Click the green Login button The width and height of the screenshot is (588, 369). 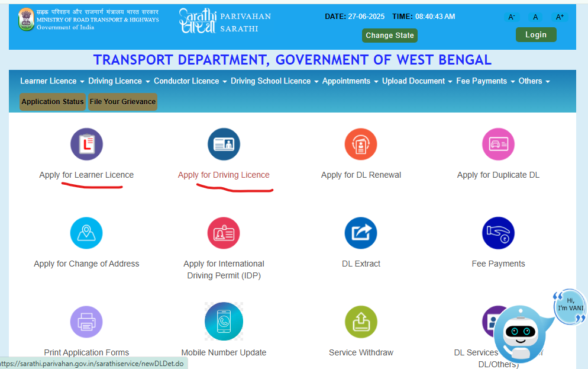click(x=536, y=34)
